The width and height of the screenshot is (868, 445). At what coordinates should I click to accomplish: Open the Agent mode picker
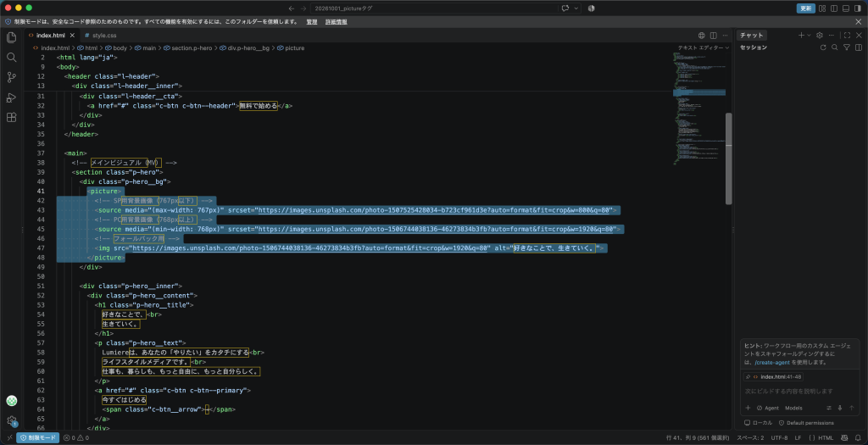[x=767, y=408]
